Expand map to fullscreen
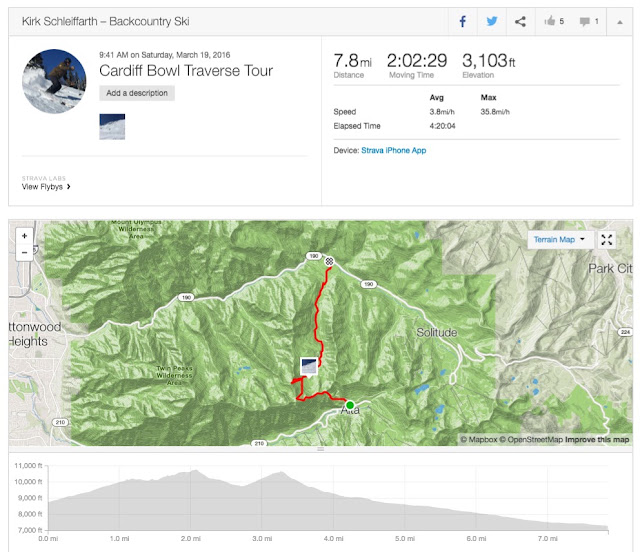640x552 pixels. pyautogui.click(x=607, y=240)
